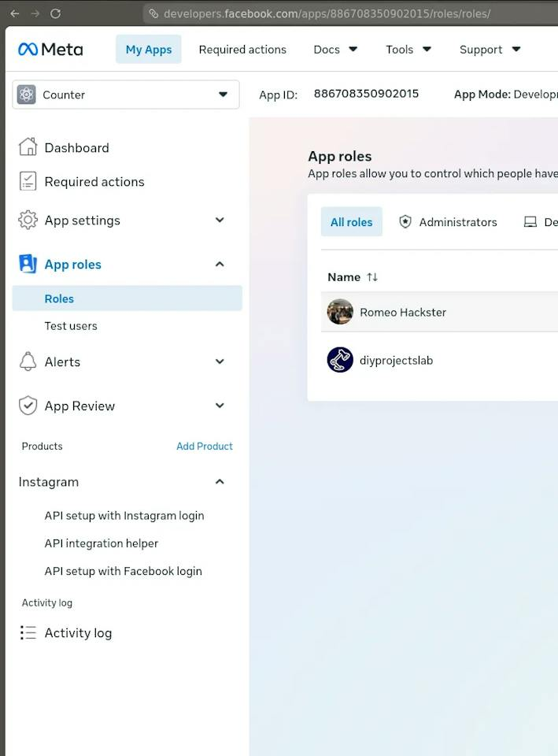Screen dimensions: 558x756
Task: Sort names using the Name arrows icon
Action: (372, 276)
